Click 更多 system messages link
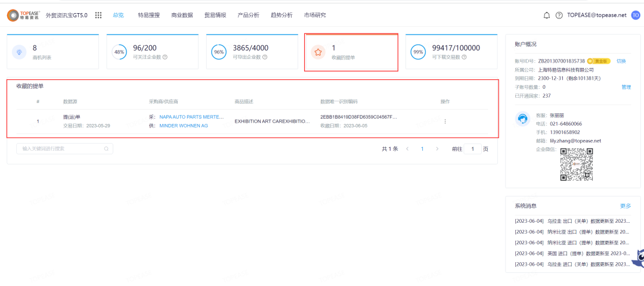This screenshot has height=286, width=644. point(626,206)
